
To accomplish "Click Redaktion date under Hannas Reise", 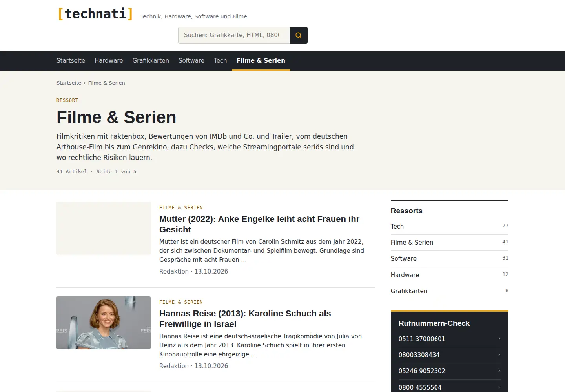I will (193, 366).
